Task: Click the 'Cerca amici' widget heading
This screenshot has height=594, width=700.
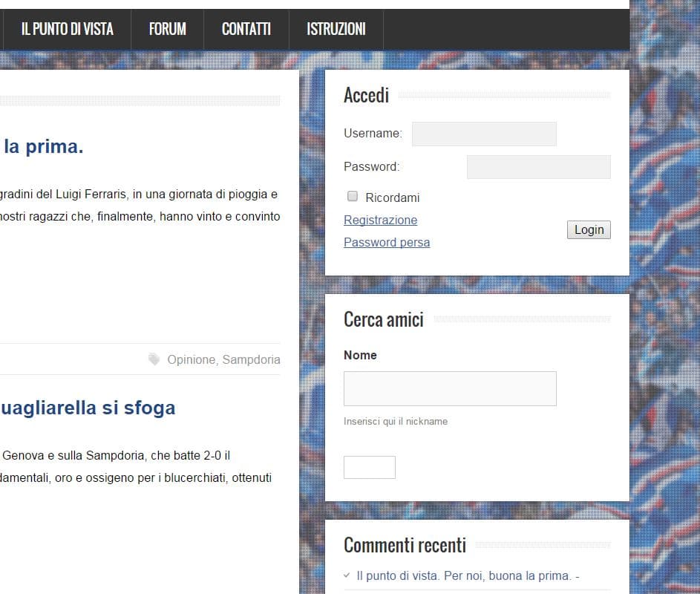Action: 384,319
